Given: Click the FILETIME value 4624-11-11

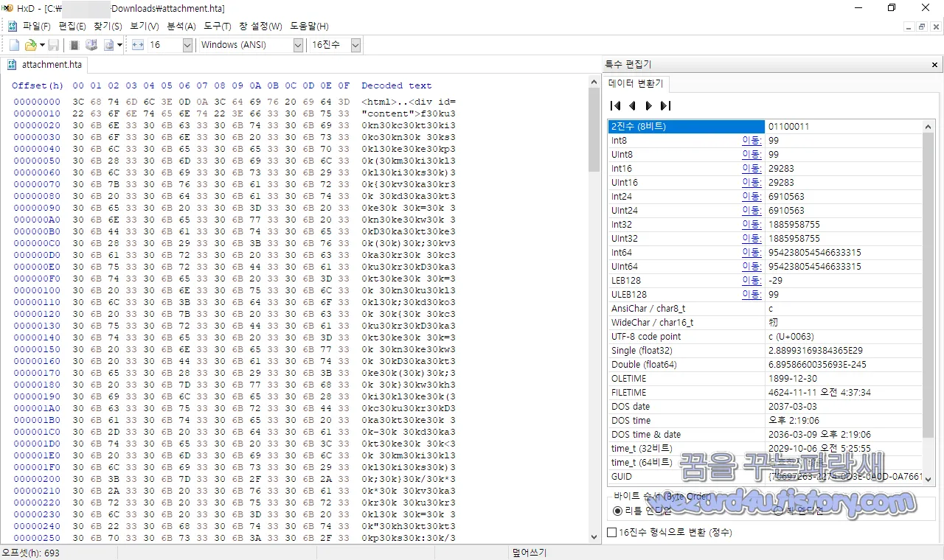Looking at the screenshot, I should pos(819,393).
